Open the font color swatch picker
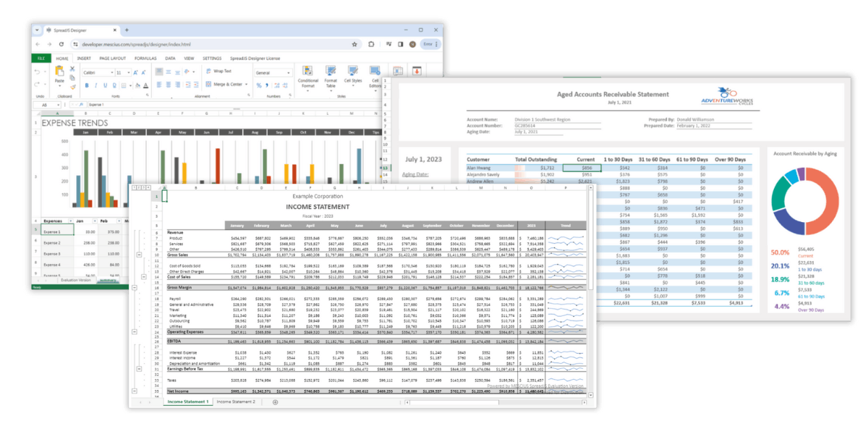Screen dimensions: 868x434 pyautogui.click(x=147, y=86)
